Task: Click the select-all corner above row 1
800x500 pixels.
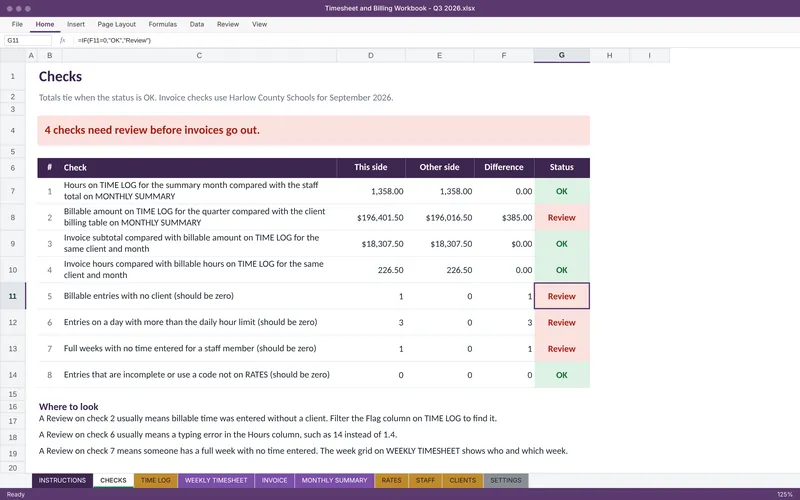Action: pyautogui.click(x=13, y=55)
